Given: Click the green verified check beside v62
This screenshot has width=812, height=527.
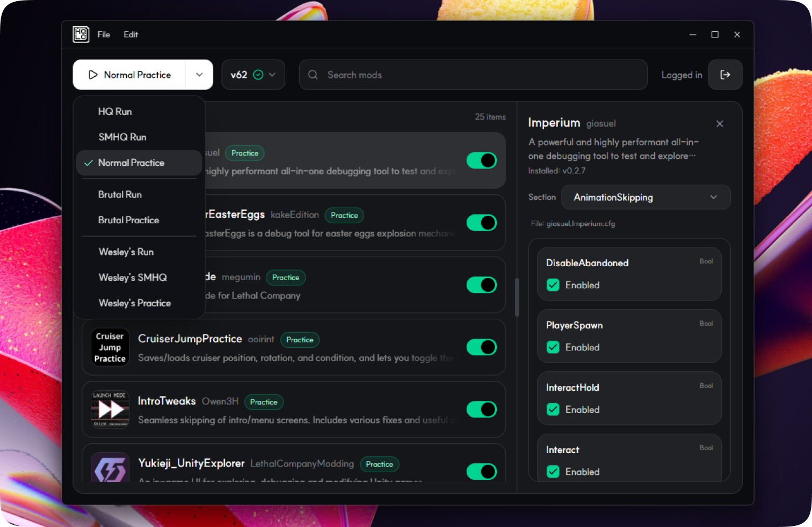Looking at the screenshot, I should pyautogui.click(x=258, y=75).
